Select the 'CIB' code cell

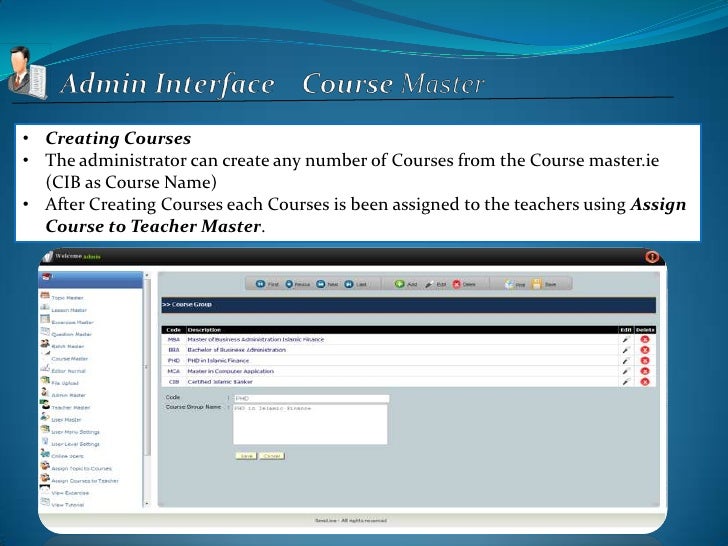174,382
